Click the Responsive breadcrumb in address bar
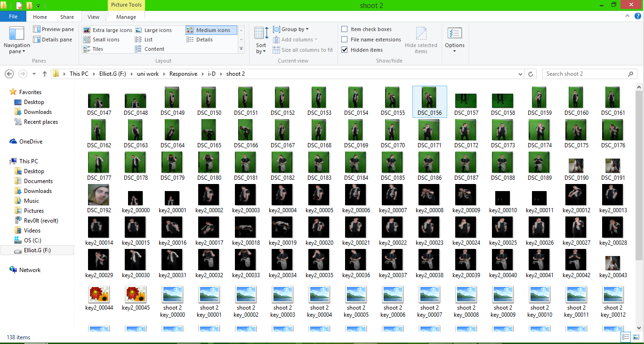 (x=184, y=74)
